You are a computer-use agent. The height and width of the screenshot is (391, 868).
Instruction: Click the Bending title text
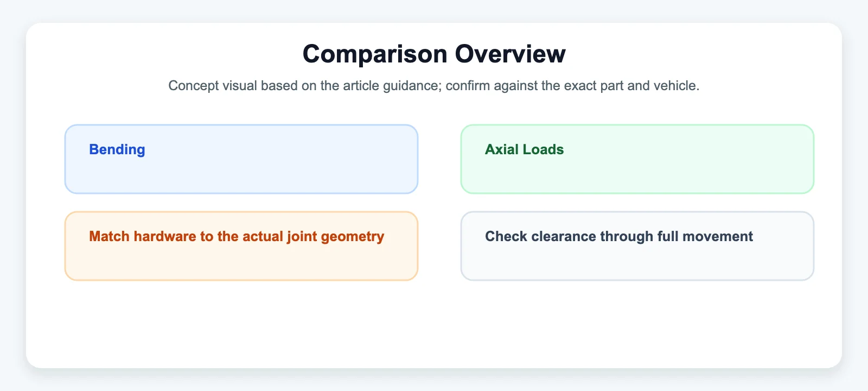click(117, 149)
